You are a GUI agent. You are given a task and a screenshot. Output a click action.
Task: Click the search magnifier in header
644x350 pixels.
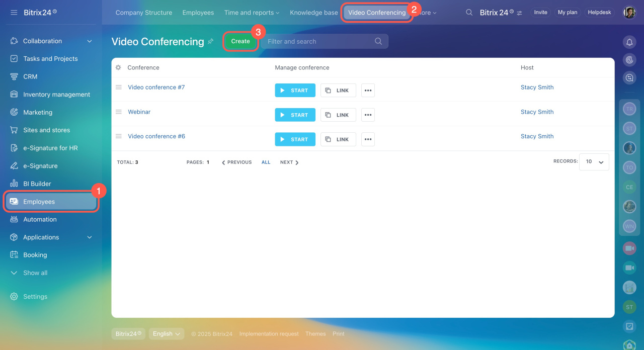pyautogui.click(x=469, y=13)
